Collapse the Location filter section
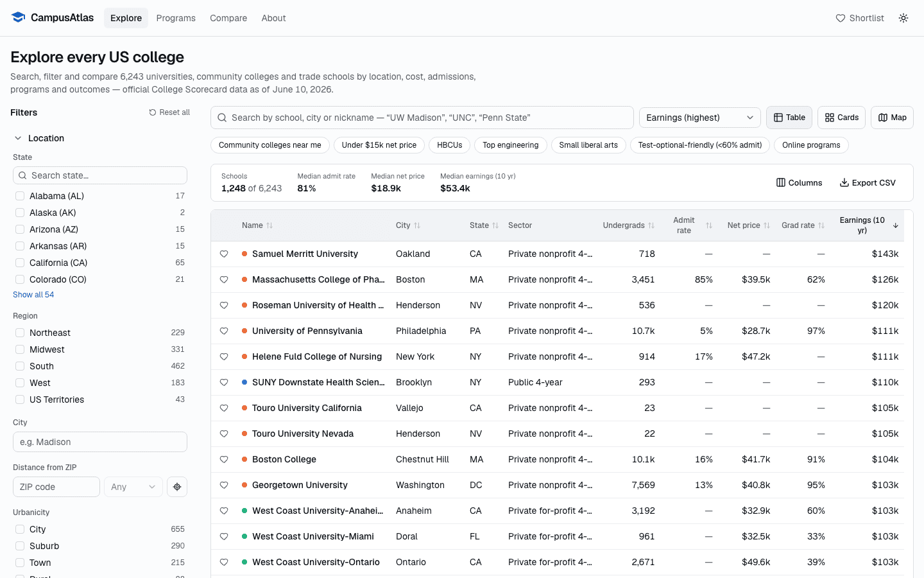 39,138
